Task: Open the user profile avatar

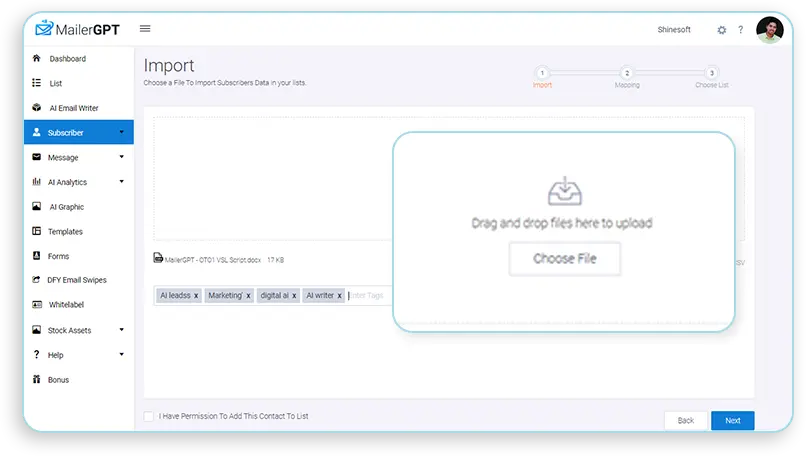Action: point(769,30)
